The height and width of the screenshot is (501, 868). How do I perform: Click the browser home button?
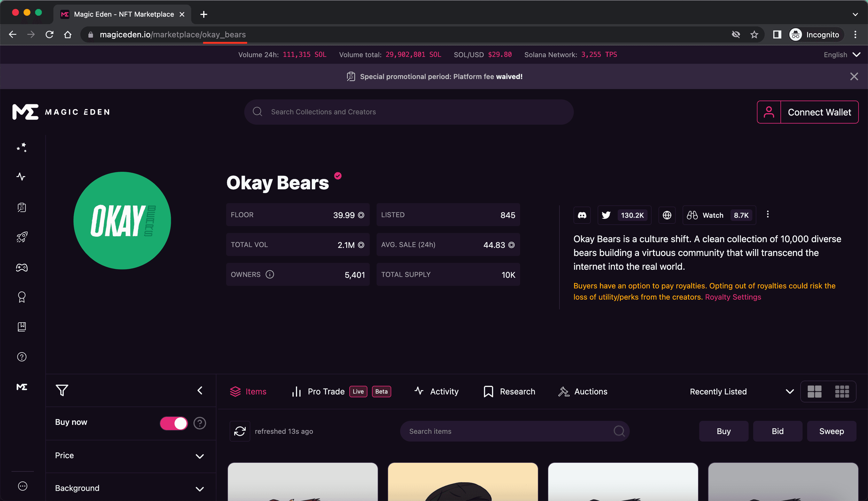click(x=68, y=34)
